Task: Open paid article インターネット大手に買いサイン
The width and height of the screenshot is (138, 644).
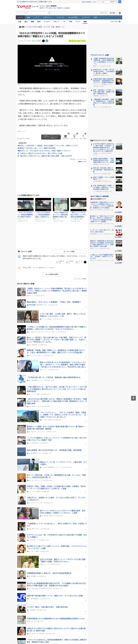Action: pyautogui.click(x=102, y=231)
